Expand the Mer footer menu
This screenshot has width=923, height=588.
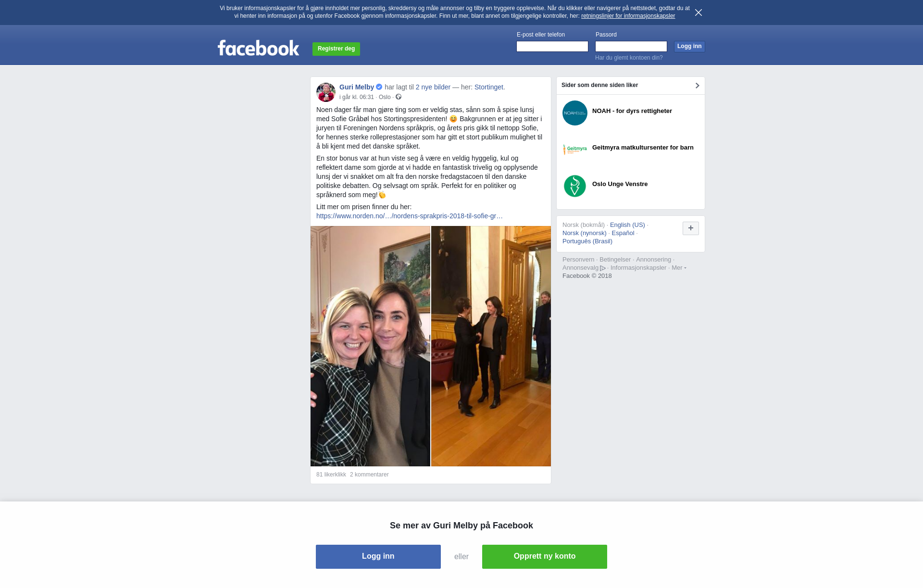679,268
